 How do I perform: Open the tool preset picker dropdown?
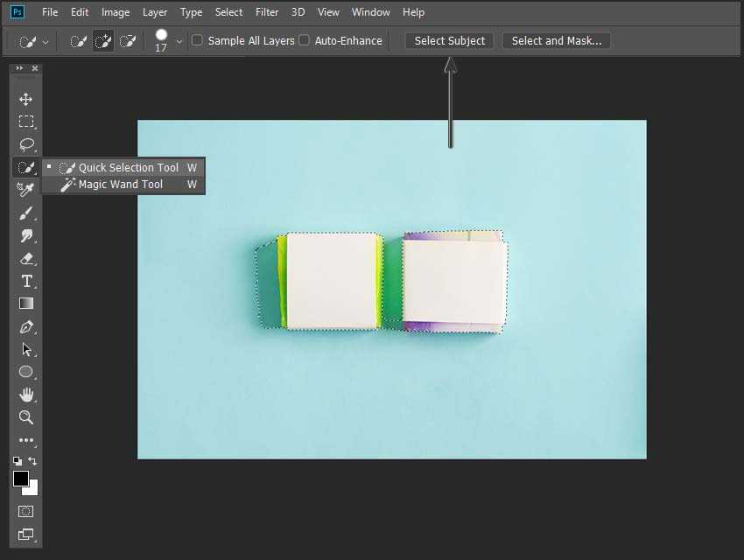(34, 41)
